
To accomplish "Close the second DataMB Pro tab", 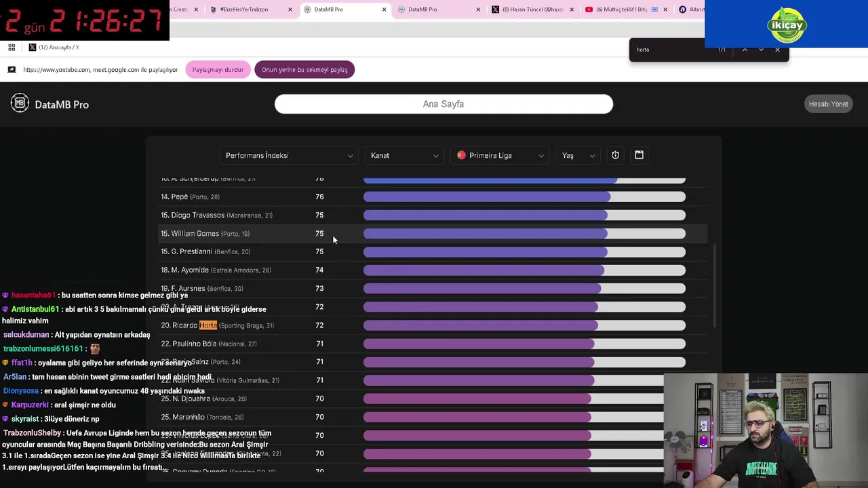I will coord(478,9).
